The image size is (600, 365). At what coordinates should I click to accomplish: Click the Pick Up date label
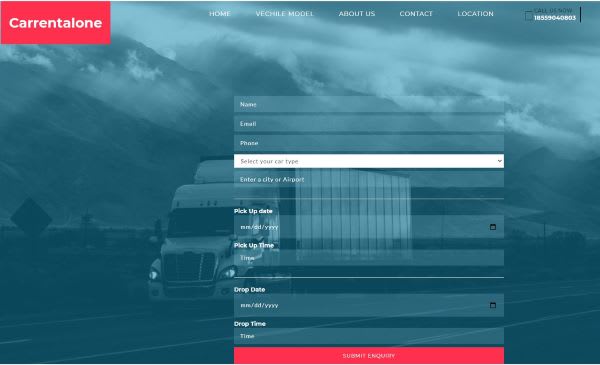(253, 211)
